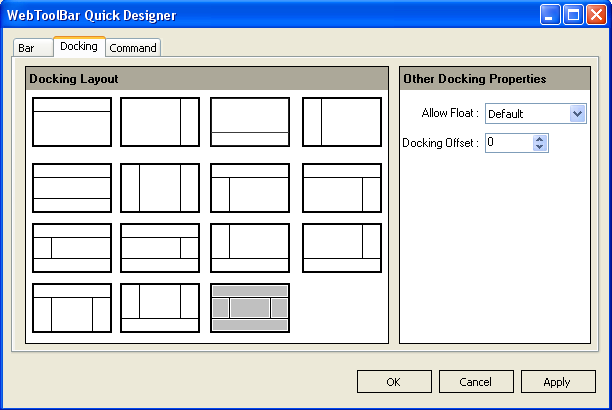The width and height of the screenshot is (612, 410).
Task: Pick the bottom-only docking layout
Action: pyautogui.click(x=250, y=122)
